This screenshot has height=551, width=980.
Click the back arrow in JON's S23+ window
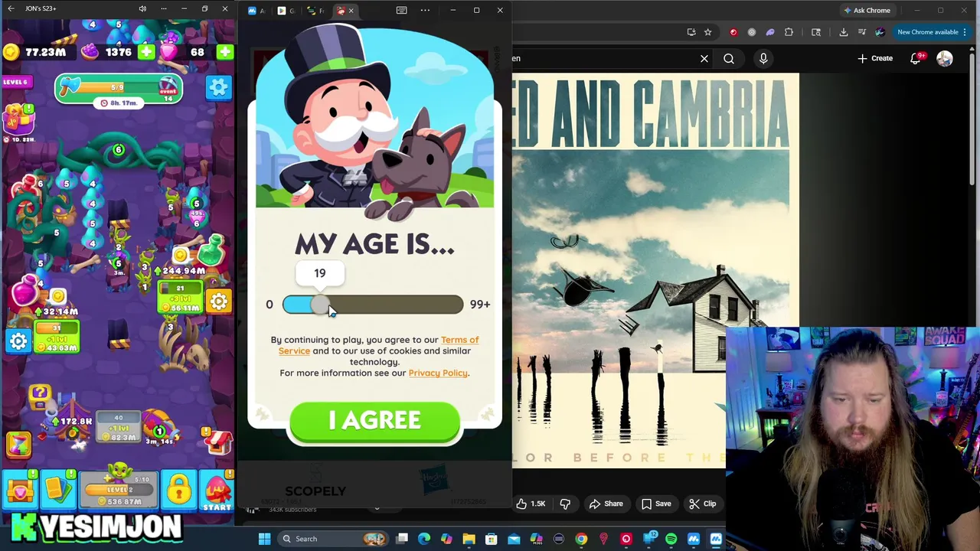click(x=11, y=8)
